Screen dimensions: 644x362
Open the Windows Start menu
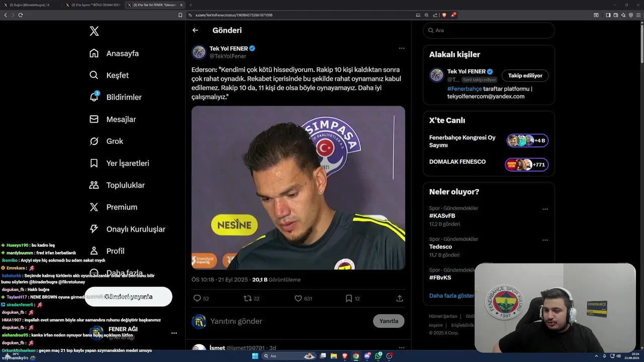point(255,356)
